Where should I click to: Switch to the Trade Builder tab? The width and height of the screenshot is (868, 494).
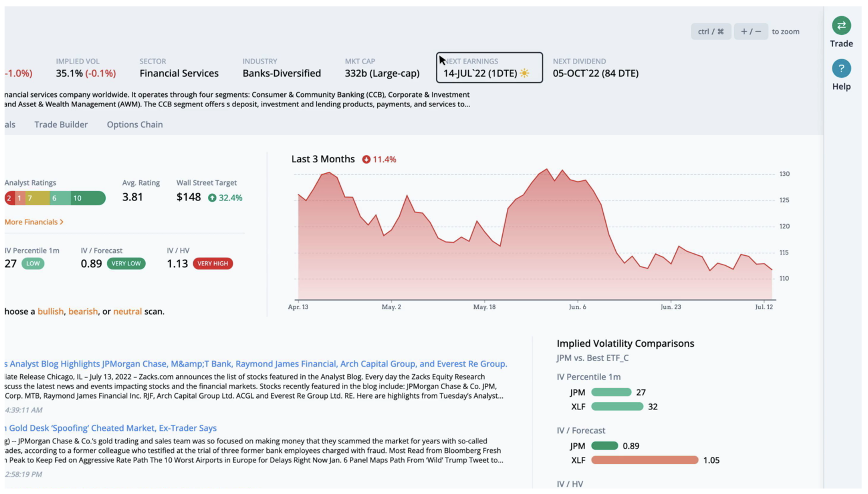61,125
